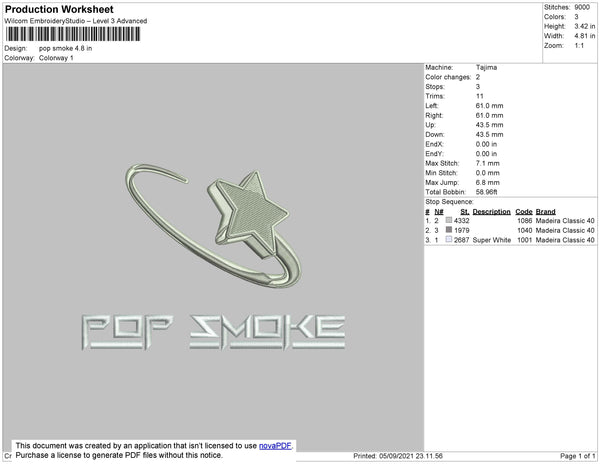The width and height of the screenshot is (600, 464).
Task: Click the Color changes value 2
Action: click(x=478, y=77)
